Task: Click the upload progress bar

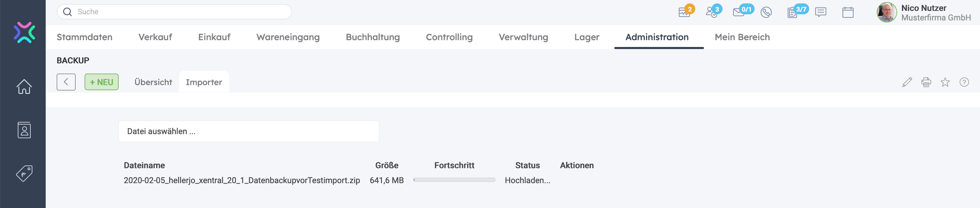Action: [454, 180]
